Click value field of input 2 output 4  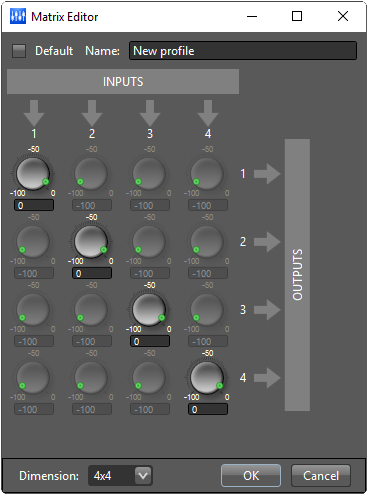coord(92,409)
